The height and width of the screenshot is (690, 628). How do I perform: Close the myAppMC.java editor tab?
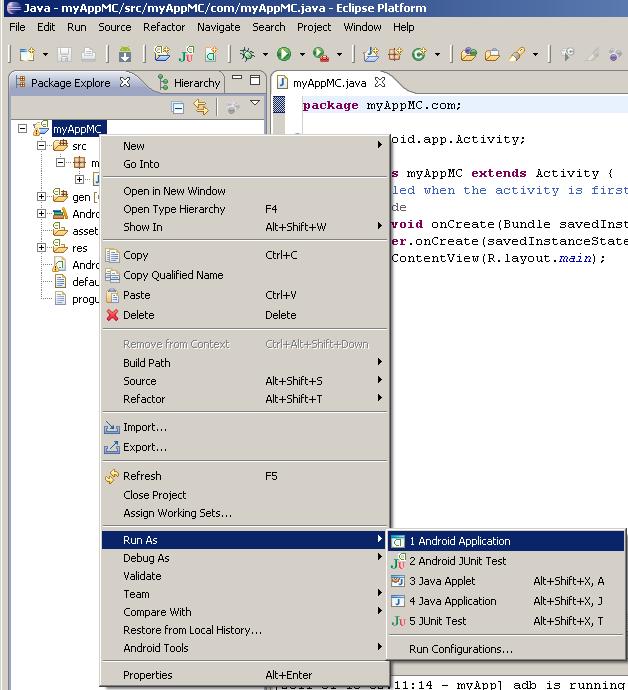(380, 82)
